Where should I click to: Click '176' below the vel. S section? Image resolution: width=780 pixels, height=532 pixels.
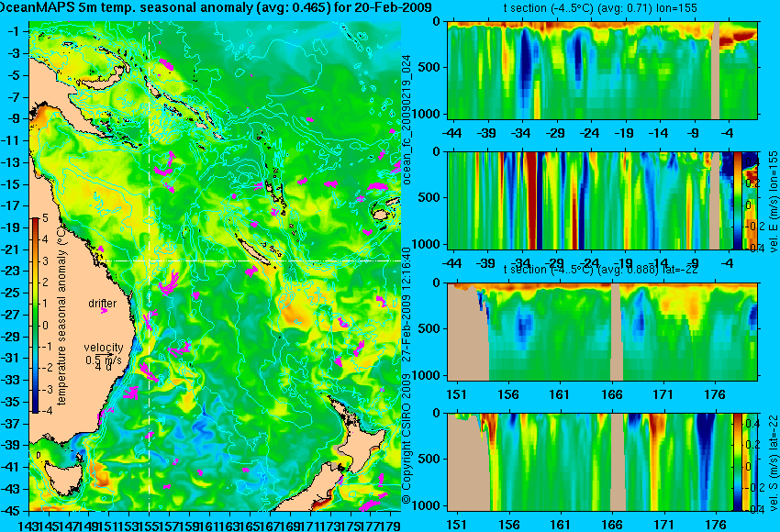point(716,525)
